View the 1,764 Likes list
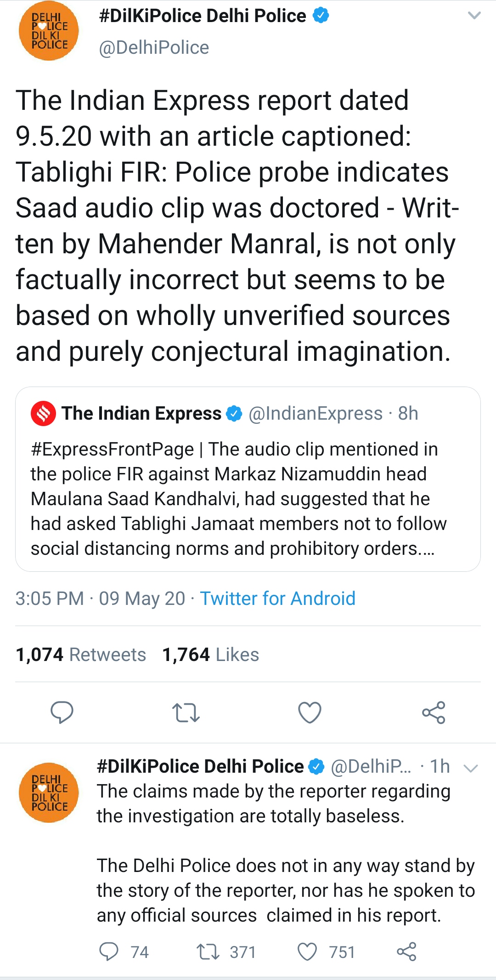Screen dimensions: 496x980 tap(210, 655)
